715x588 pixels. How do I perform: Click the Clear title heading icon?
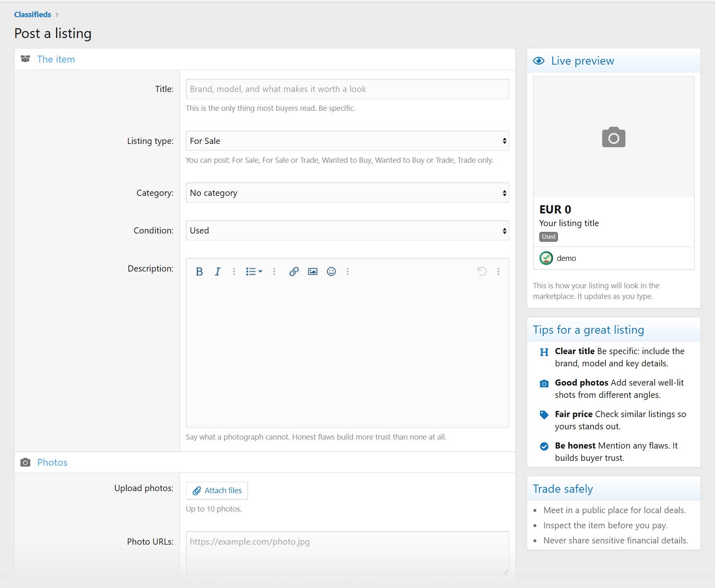pos(544,352)
